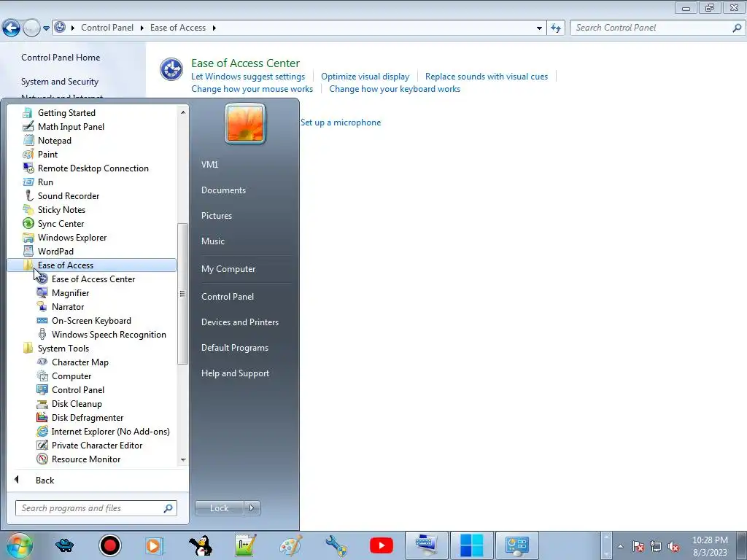This screenshot has width=747, height=560.
Task: Show hidden system tray icons
Action: [620, 546]
